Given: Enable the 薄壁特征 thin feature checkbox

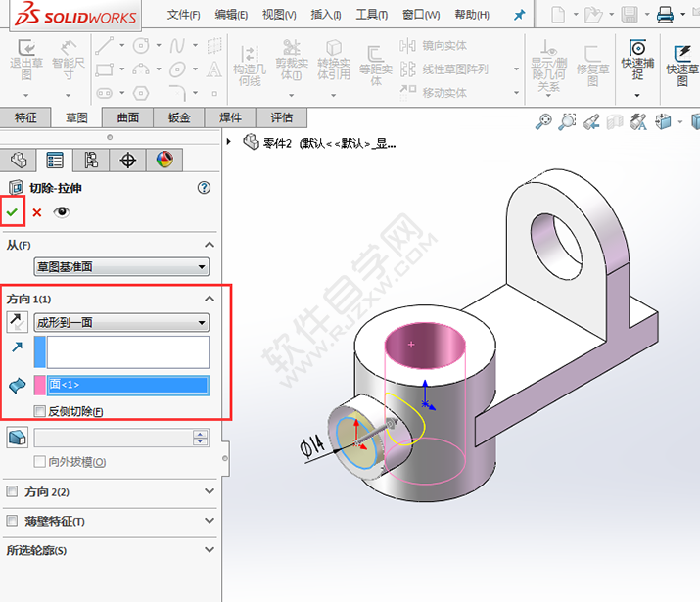Looking at the screenshot, I should click(x=12, y=521).
